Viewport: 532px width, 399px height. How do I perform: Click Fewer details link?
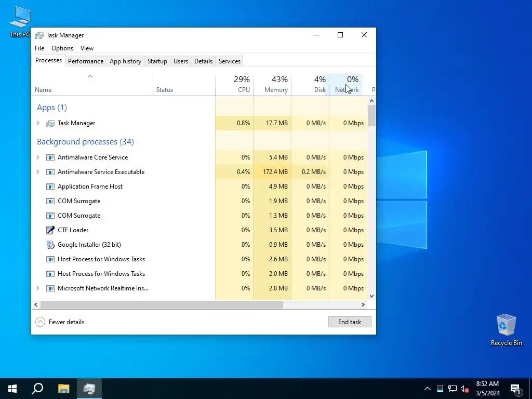tap(66, 322)
